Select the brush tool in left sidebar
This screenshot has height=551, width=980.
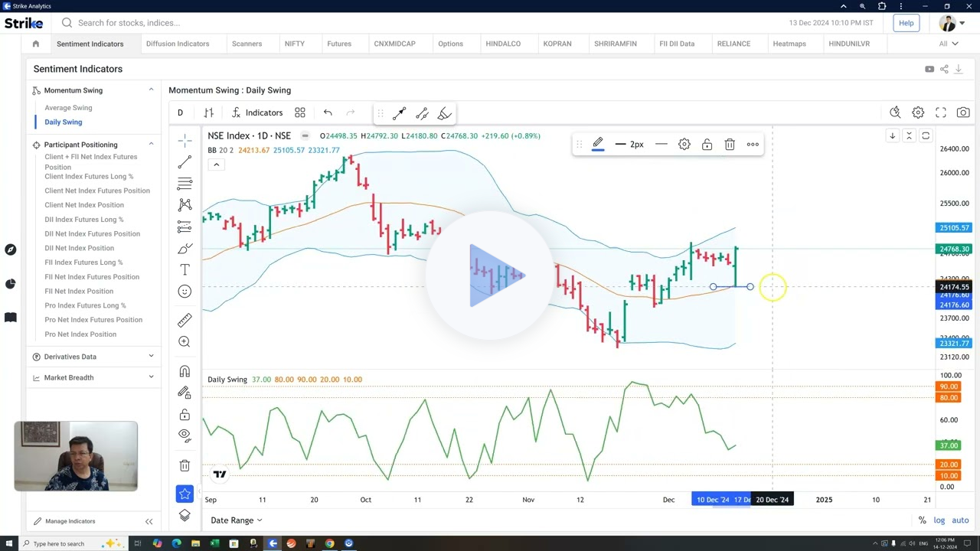(x=185, y=249)
